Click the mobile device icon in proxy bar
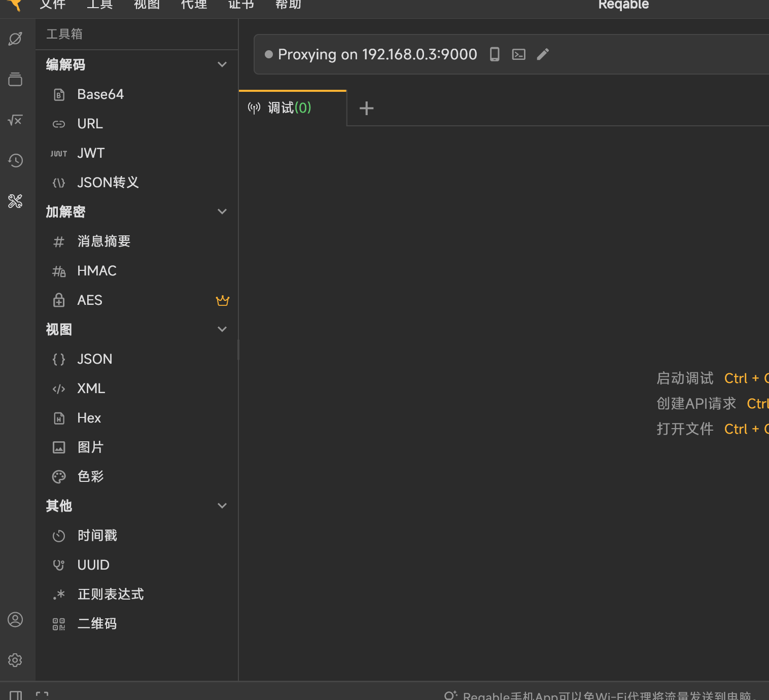The width and height of the screenshot is (769, 700). (x=494, y=54)
